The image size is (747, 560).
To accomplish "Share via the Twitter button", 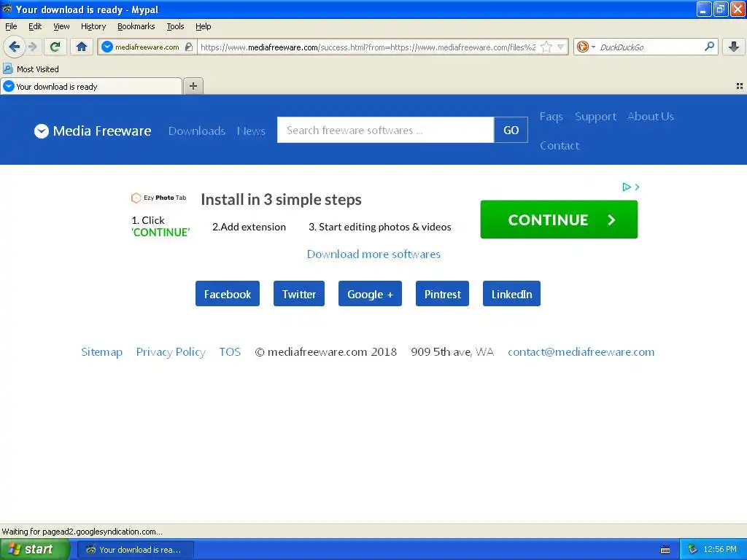I will [x=298, y=294].
